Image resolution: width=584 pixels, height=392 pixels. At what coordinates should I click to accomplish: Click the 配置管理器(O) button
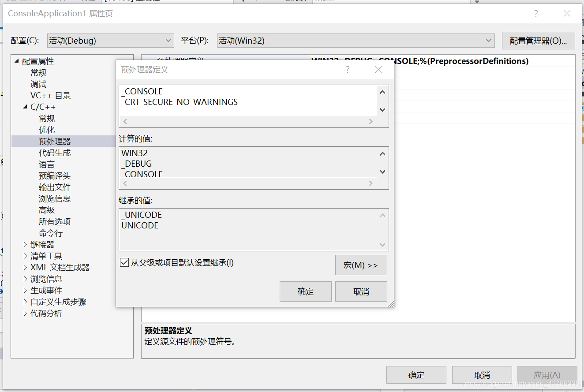coord(538,40)
